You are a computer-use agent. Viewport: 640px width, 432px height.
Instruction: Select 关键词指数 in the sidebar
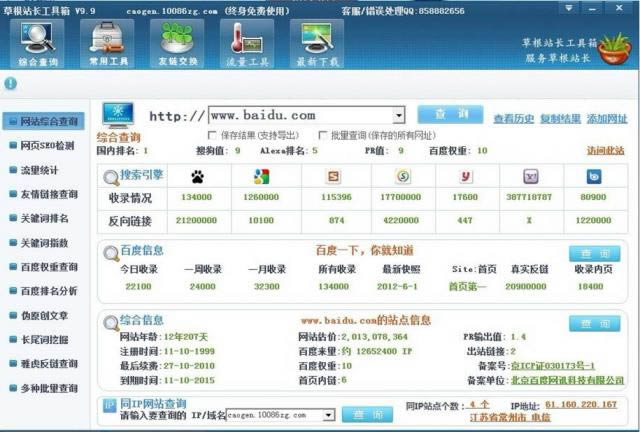[39, 243]
